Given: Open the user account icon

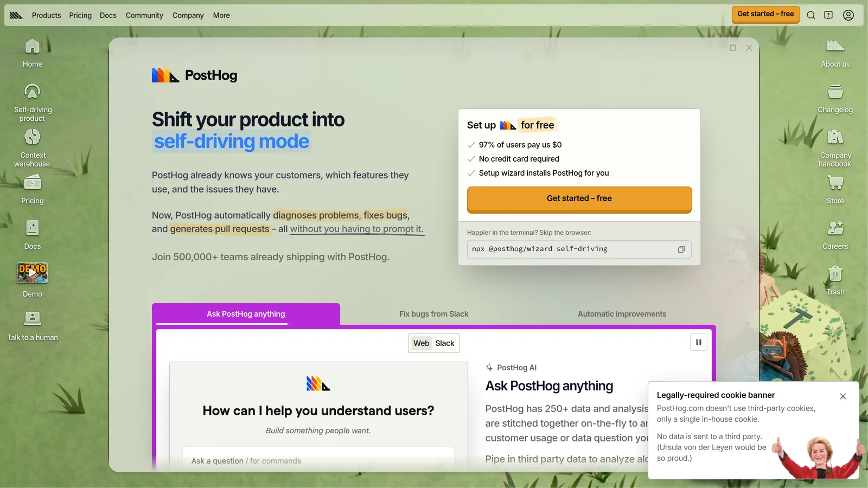Looking at the screenshot, I should click(848, 15).
